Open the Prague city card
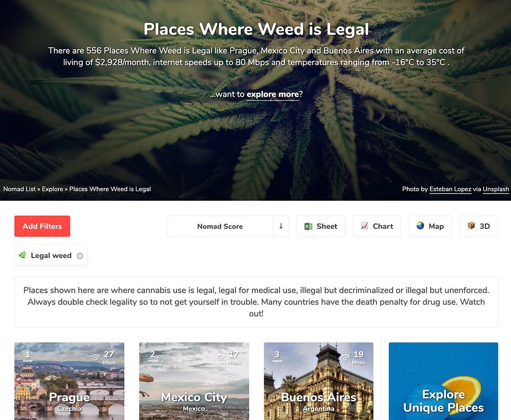511x420 pixels. point(69,381)
